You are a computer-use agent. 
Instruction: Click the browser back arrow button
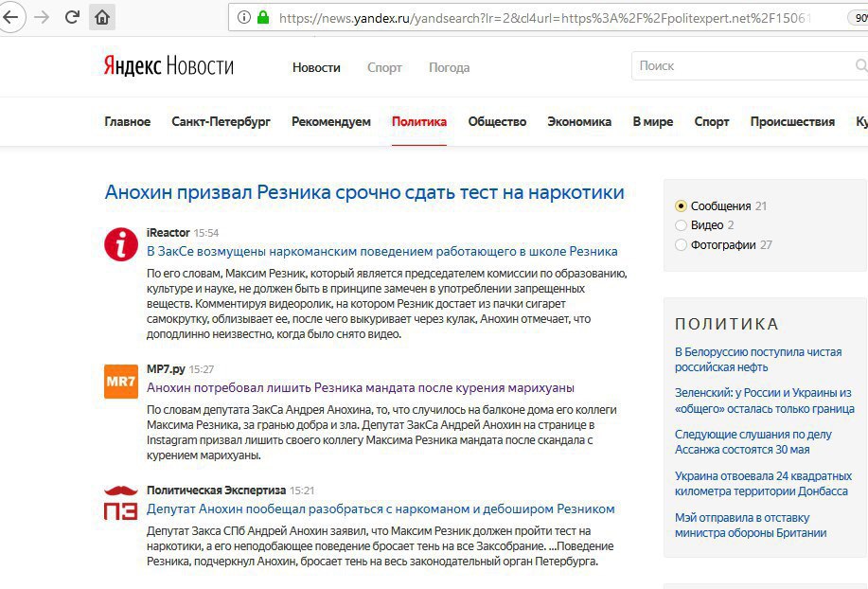pos(10,17)
